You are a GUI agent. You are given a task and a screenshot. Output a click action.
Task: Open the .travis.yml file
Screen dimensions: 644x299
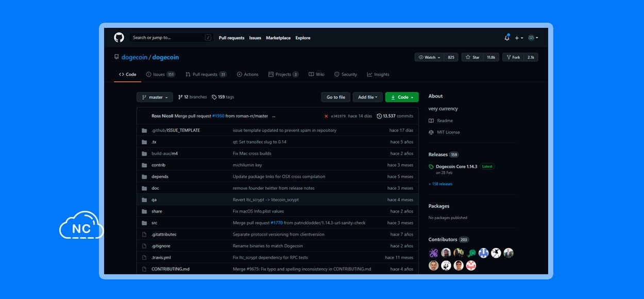(161, 257)
